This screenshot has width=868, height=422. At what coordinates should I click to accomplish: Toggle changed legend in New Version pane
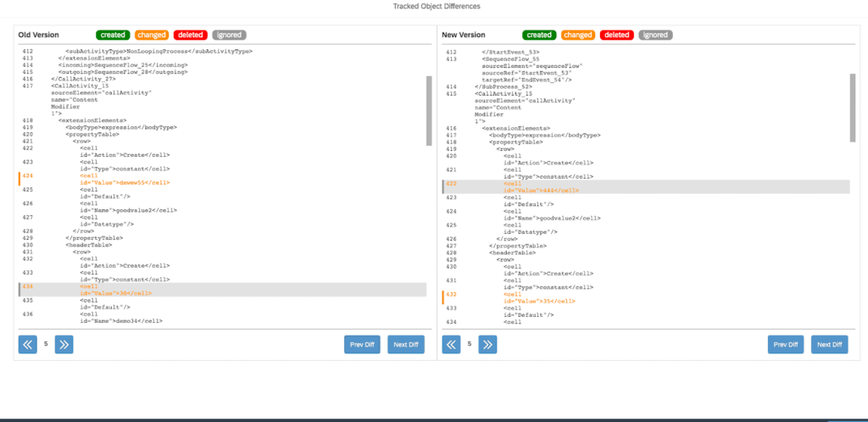point(578,35)
